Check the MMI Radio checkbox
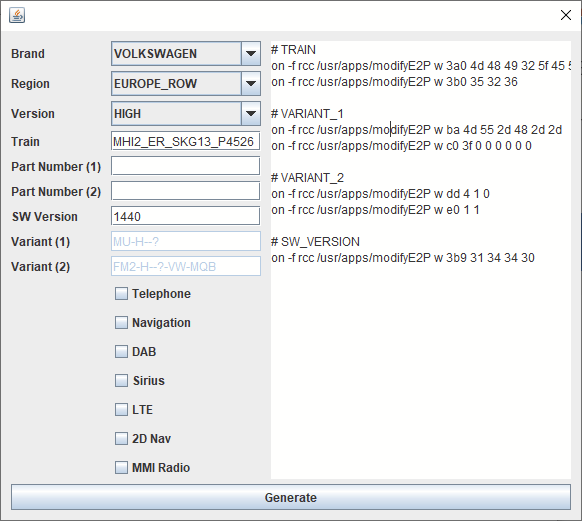Screen dimensions: 582x521 121,468
